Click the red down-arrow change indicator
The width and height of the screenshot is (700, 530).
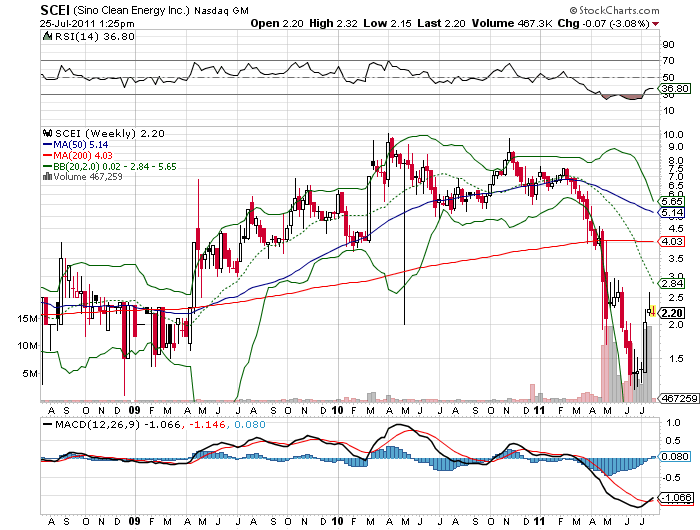655,24
